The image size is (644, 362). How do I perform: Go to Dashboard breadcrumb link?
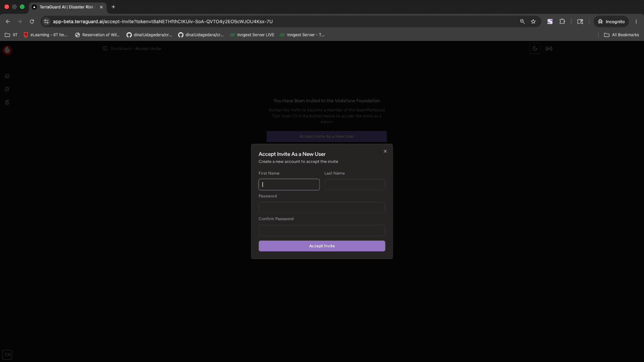click(x=121, y=49)
